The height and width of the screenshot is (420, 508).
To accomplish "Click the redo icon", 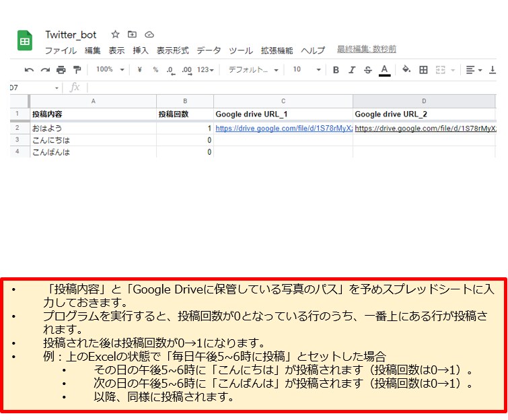I will click(x=45, y=70).
